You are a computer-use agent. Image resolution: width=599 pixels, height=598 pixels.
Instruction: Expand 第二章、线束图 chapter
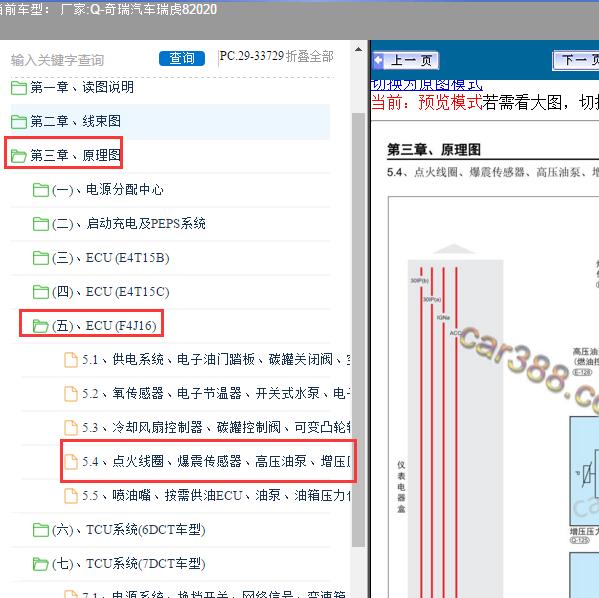pyautogui.click(x=76, y=122)
